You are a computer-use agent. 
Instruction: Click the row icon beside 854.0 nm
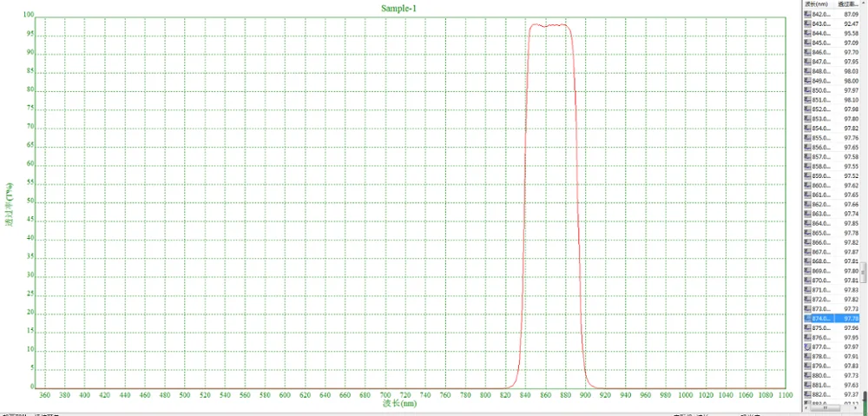click(807, 128)
